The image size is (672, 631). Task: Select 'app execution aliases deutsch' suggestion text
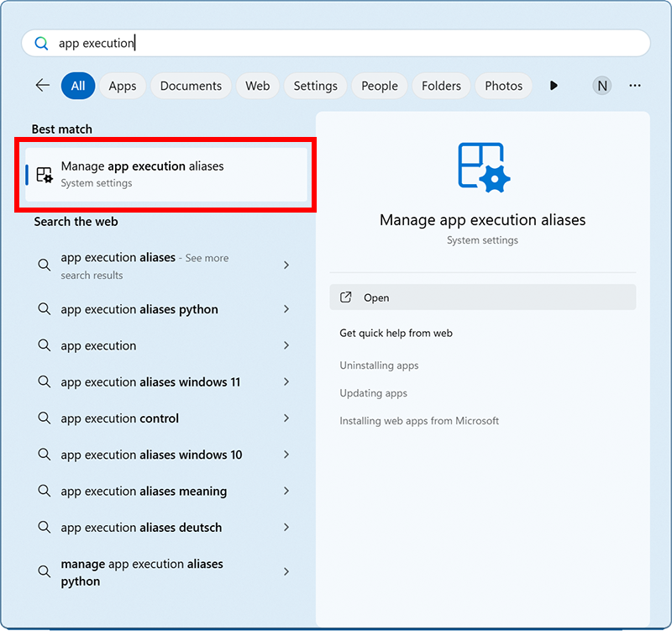pyautogui.click(x=141, y=528)
